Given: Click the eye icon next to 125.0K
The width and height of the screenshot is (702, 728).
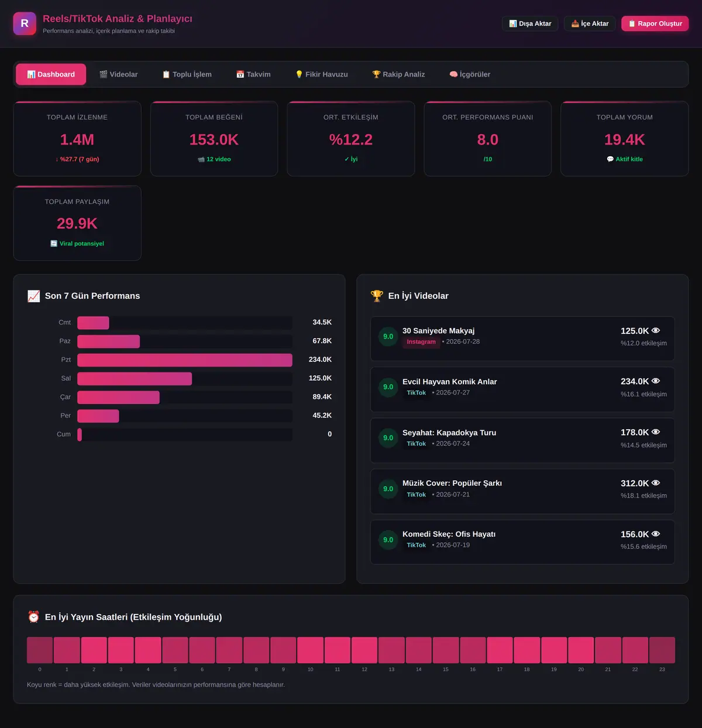Looking at the screenshot, I should pyautogui.click(x=656, y=330).
